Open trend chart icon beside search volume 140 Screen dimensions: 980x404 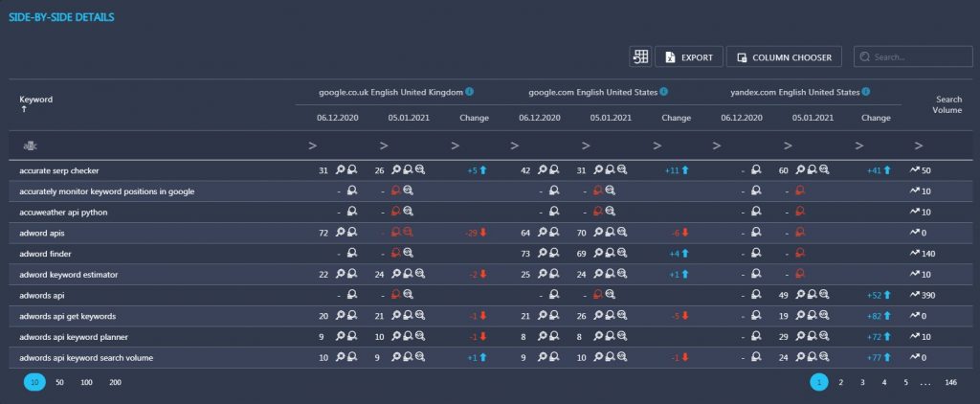pyautogui.click(x=915, y=254)
